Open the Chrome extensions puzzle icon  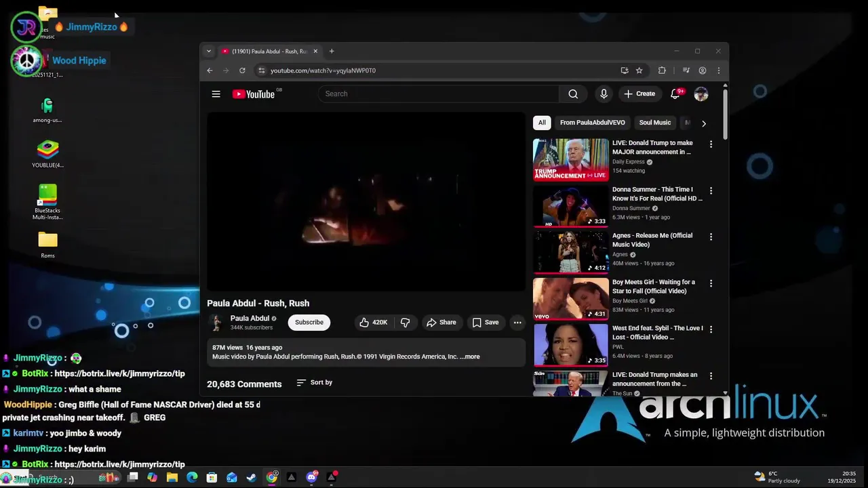pos(662,70)
